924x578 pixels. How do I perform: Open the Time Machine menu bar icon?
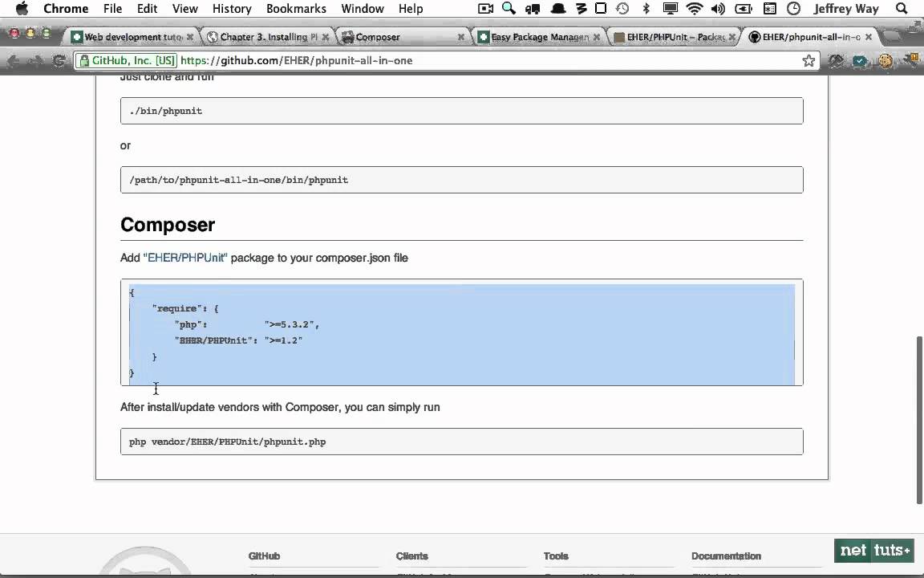622,8
